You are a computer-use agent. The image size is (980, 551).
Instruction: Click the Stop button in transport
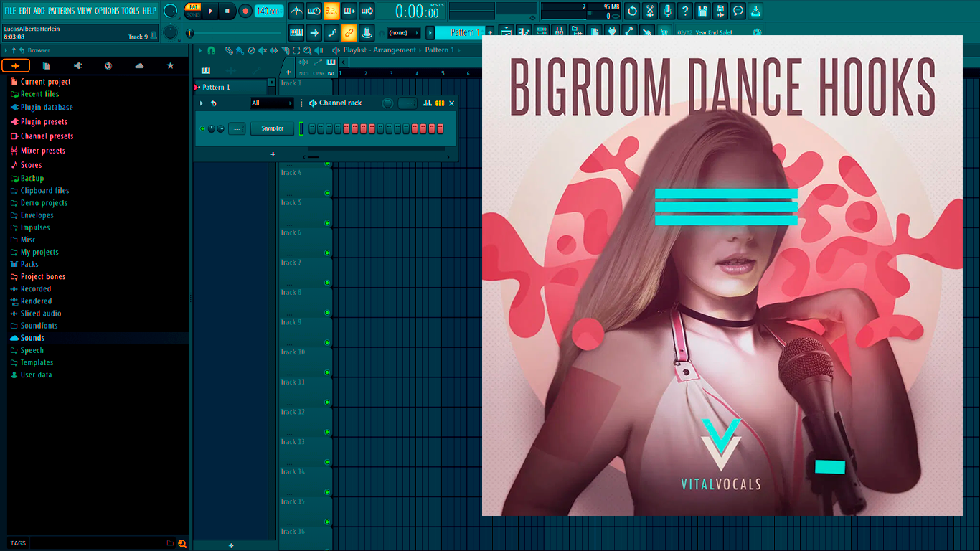(x=227, y=11)
